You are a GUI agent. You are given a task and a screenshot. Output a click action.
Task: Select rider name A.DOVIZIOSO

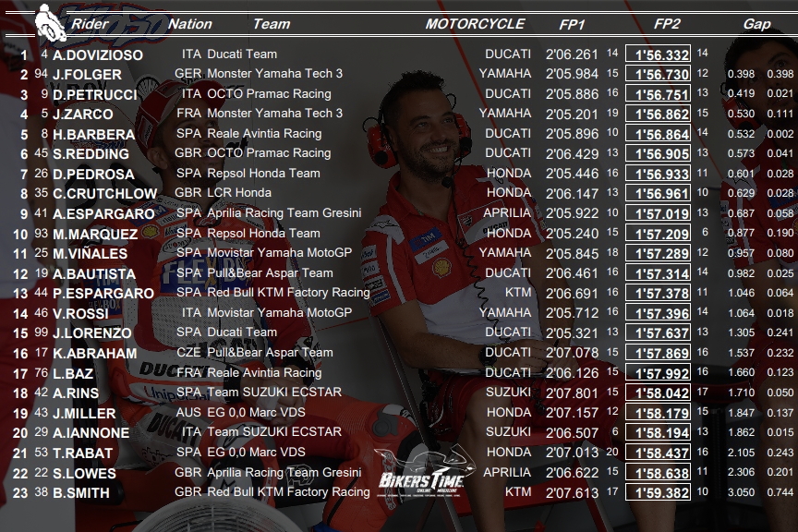98,55
